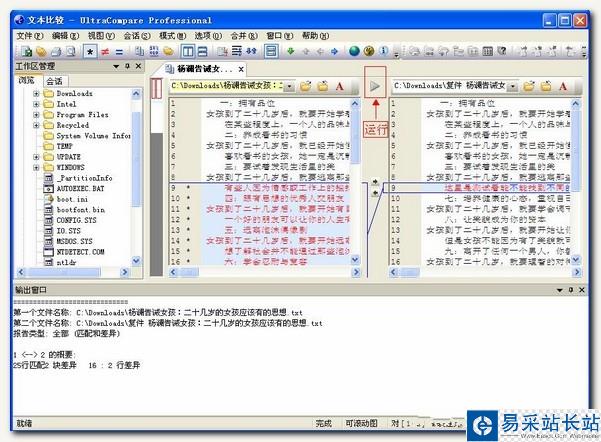Image resolution: width=601 pixels, height=442 pixels.
Task: Expand the Recycled folder node
Action: (36, 125)
